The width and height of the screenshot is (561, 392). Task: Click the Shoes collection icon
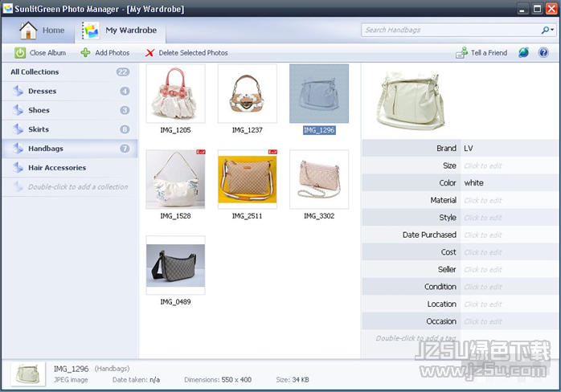(18, 110)
